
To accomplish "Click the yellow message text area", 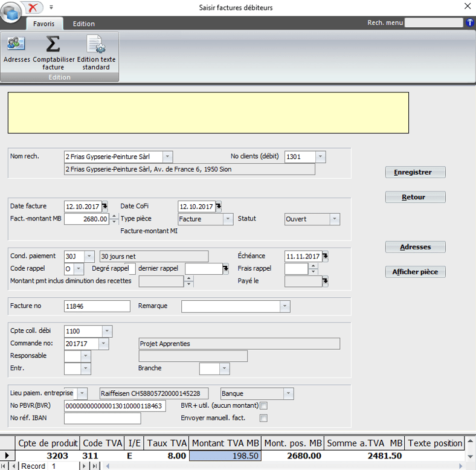I will pos(208,112).
